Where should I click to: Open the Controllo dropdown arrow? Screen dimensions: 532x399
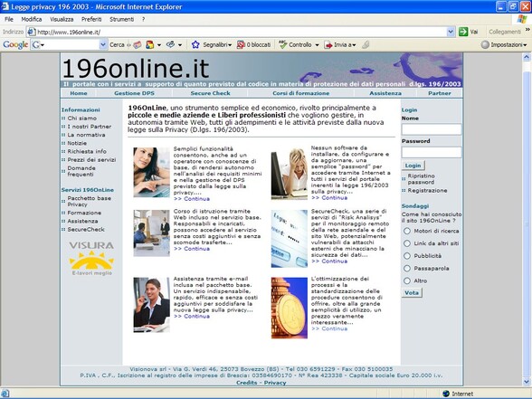tap(317, 45)
